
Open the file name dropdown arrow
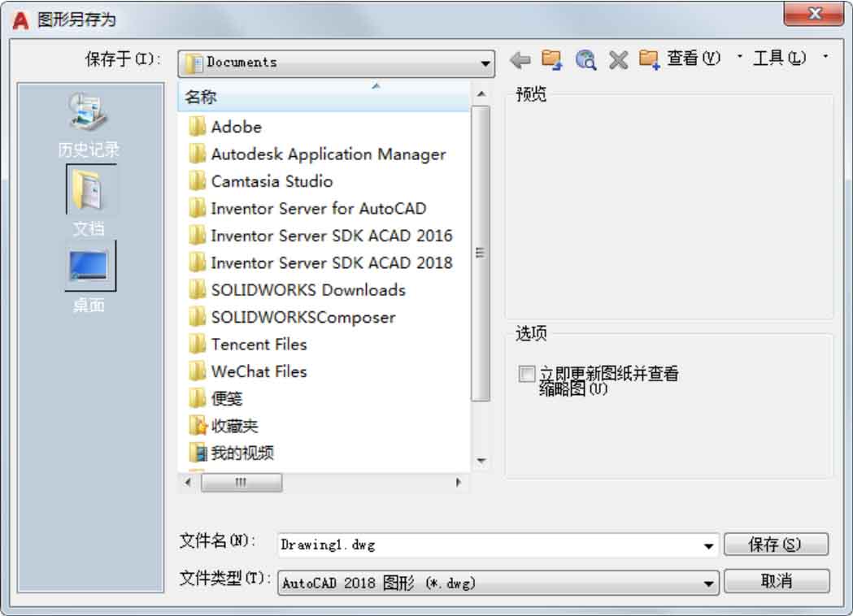708,545
